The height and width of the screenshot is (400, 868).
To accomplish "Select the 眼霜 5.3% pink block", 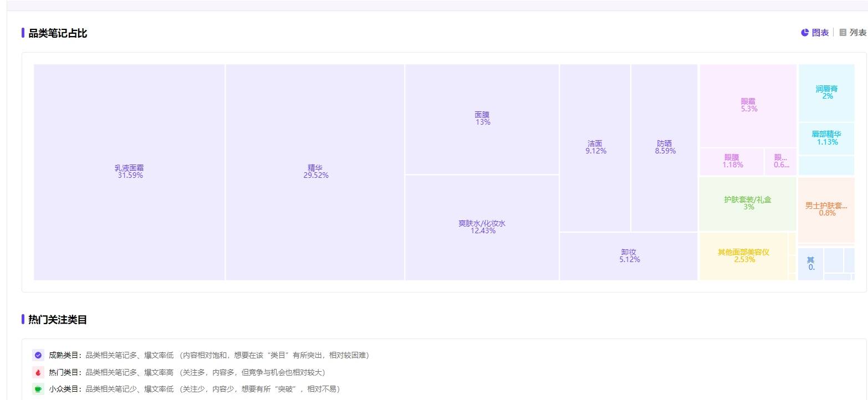I will tap(748, 105).
